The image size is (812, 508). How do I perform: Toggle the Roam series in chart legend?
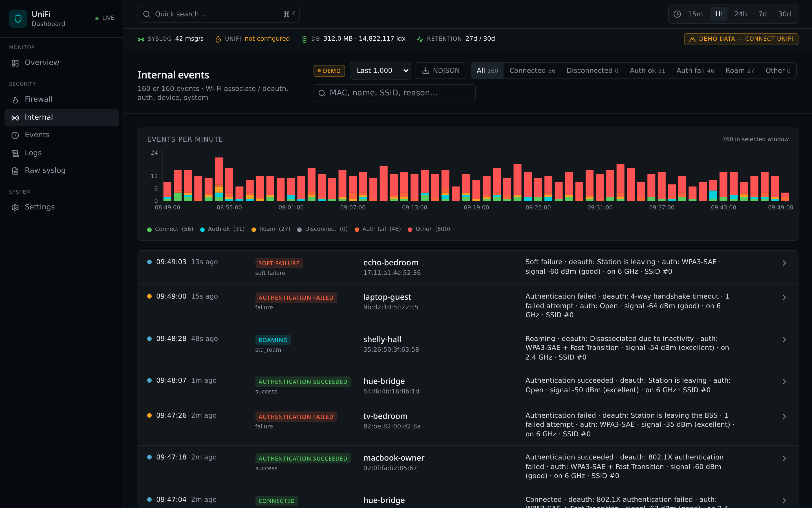271,229
